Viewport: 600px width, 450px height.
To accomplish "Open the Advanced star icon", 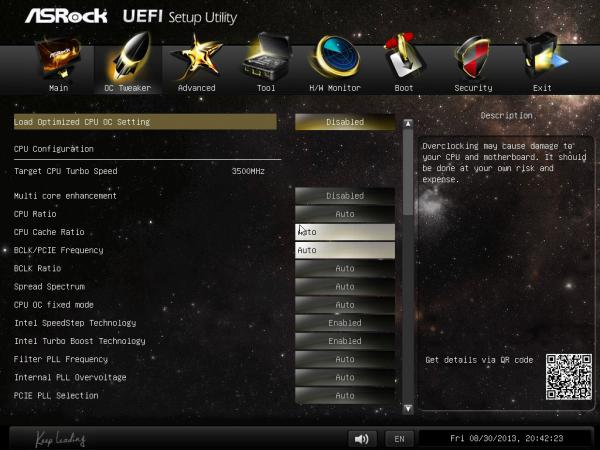I will (197, 57).
